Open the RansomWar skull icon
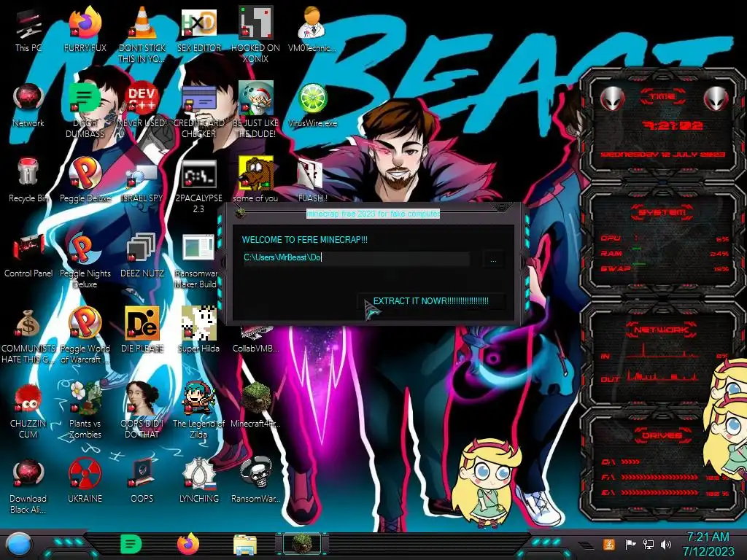This screenshot has height=560, width=747. tap(255, 481)
